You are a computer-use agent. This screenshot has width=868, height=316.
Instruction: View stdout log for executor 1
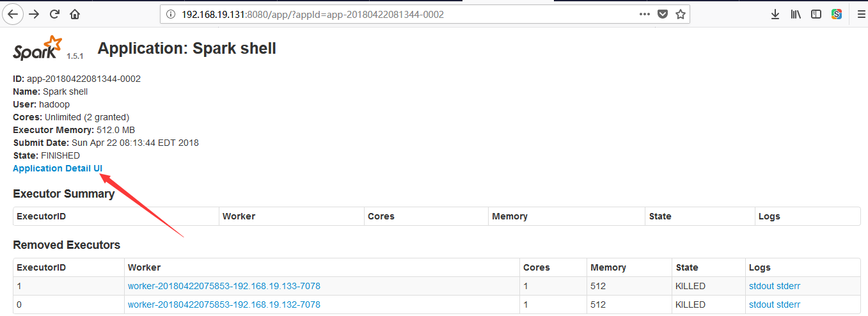click(x=761, y=286)
